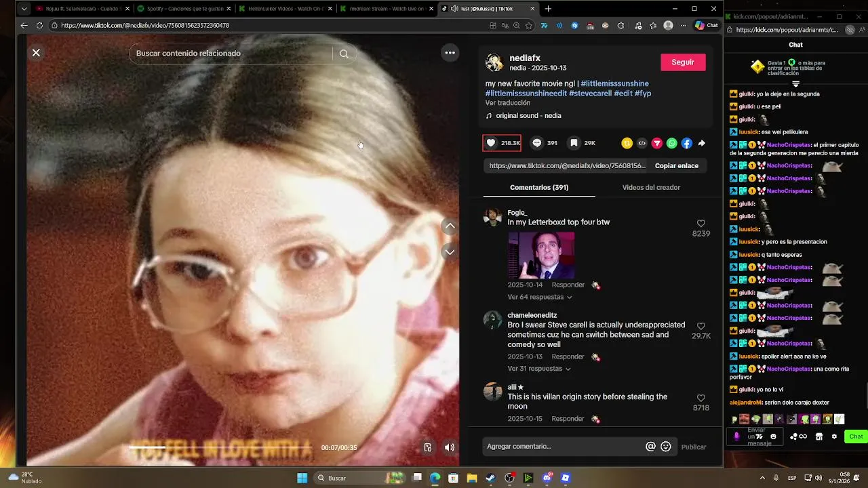Reply to Fogle_'s comment via Responder
Screen dimensions: 868x488
pyautogui.click(x=568, y=285)
